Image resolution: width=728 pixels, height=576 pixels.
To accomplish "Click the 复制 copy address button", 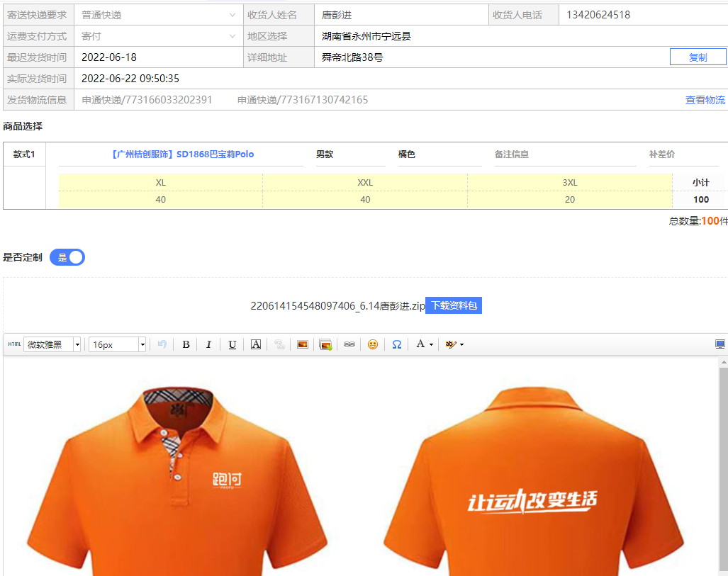I will pyautogui.click(x=698, y=57).
